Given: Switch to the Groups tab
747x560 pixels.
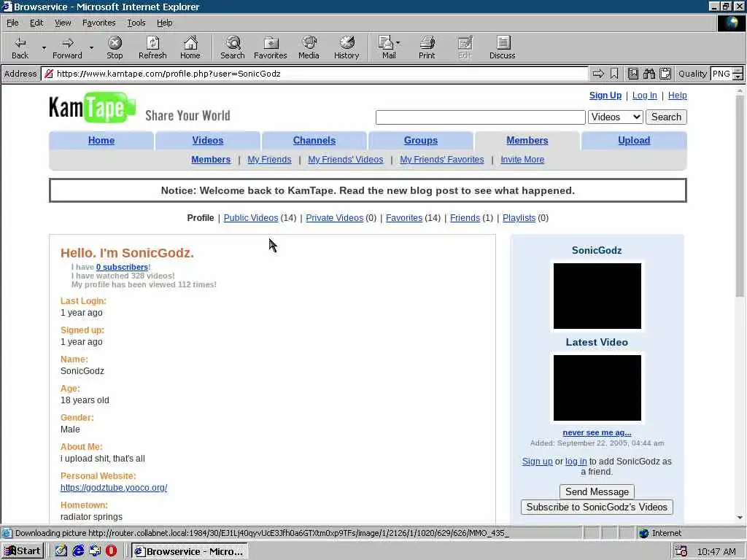Looking at the screenshot, I should click(x=421, y=141).
